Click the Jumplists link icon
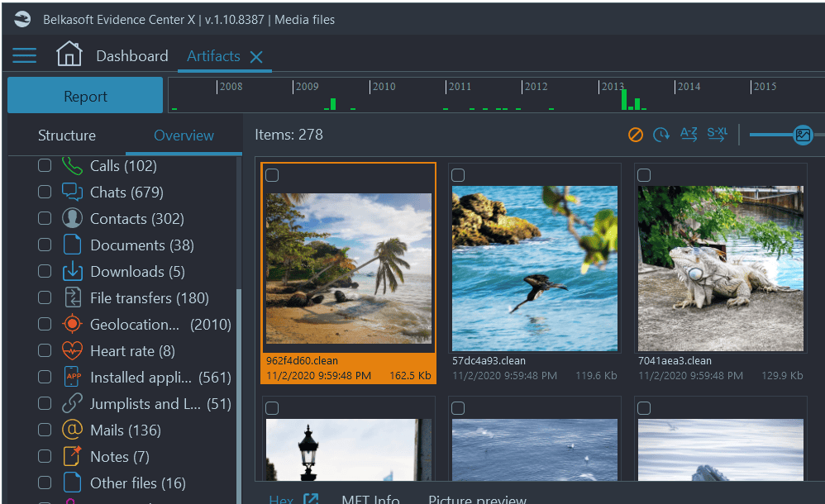The height and width of the screenshot is (504, 825). 72,403
